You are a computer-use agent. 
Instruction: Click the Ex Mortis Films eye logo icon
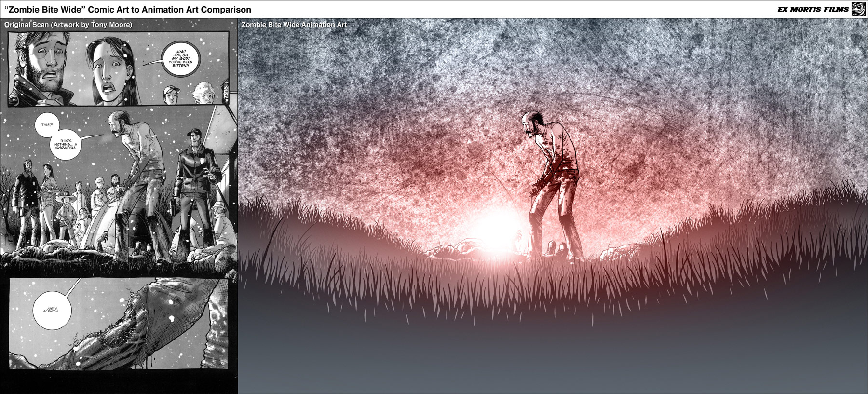858,9
